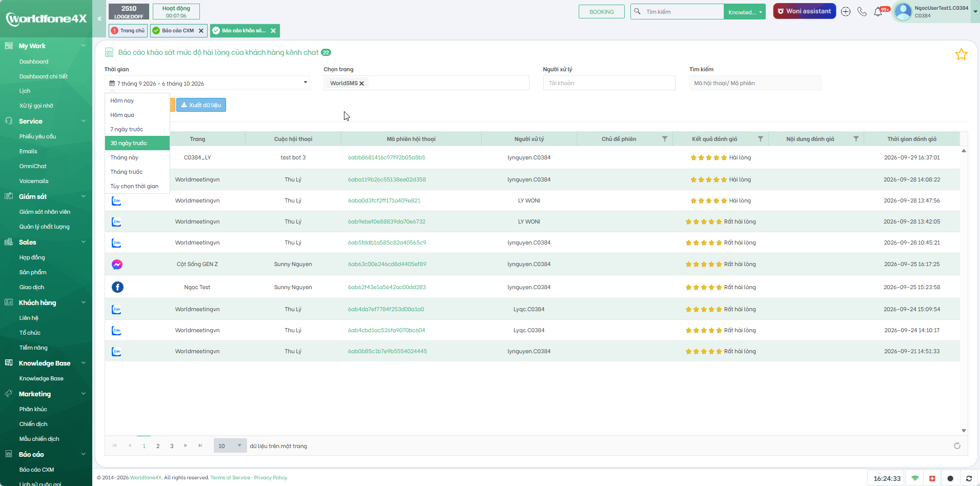Click the wifi status icon

point(915,478)
